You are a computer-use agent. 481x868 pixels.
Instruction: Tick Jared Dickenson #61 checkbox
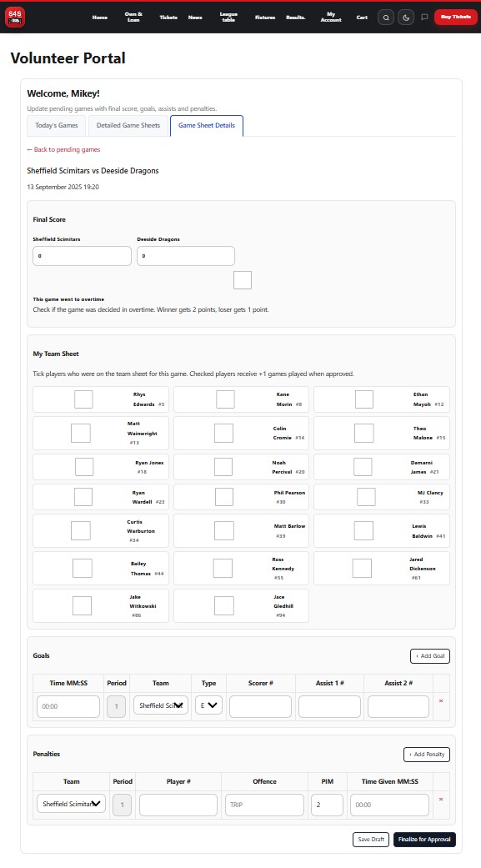[362, 568]
